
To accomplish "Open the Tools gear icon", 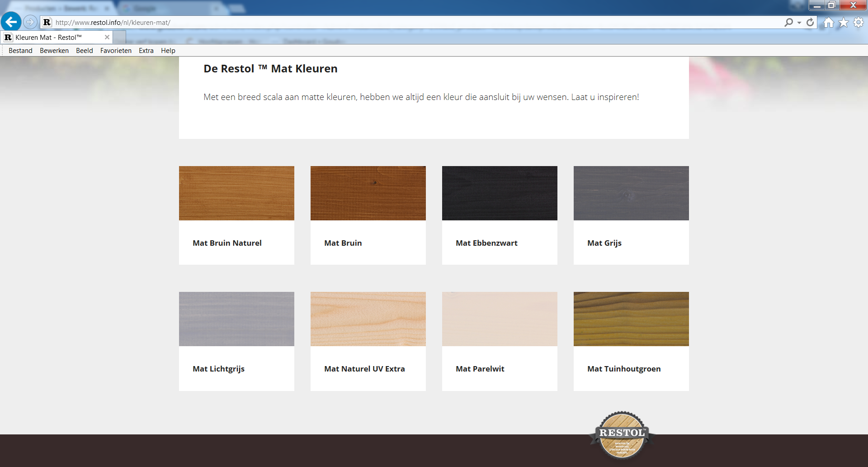I will [x=859, y=22].
